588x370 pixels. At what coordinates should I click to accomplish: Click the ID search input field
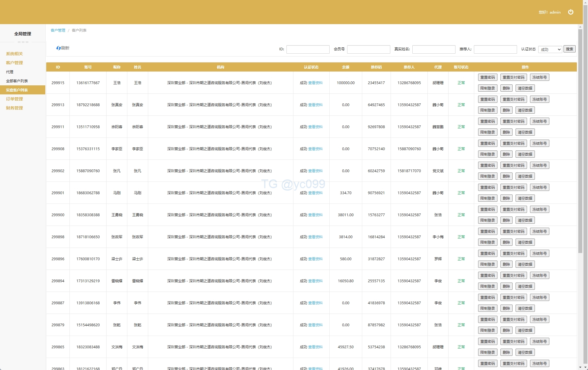[308, 49]
